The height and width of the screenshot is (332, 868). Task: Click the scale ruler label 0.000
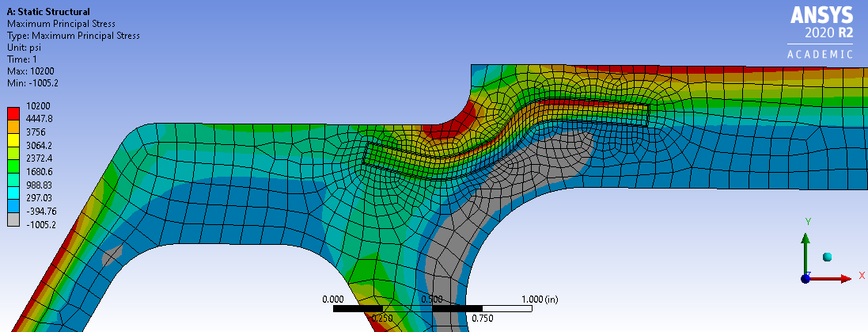pos(333,300)
